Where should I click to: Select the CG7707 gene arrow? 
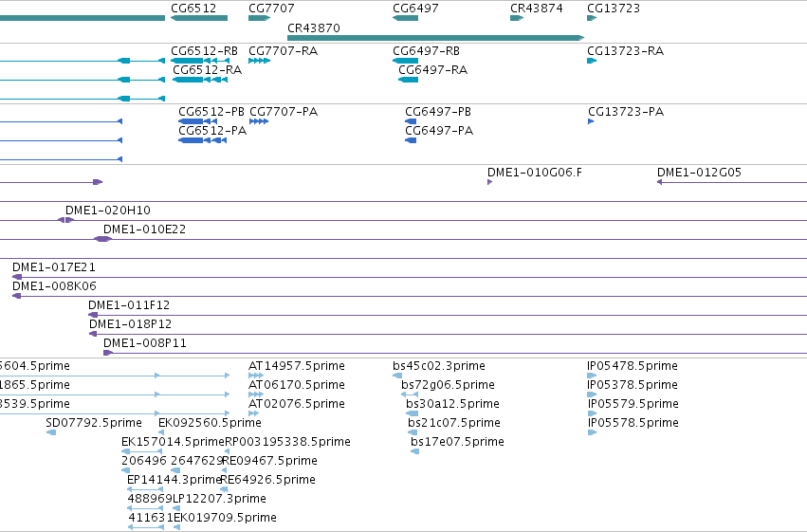(260, 18)
